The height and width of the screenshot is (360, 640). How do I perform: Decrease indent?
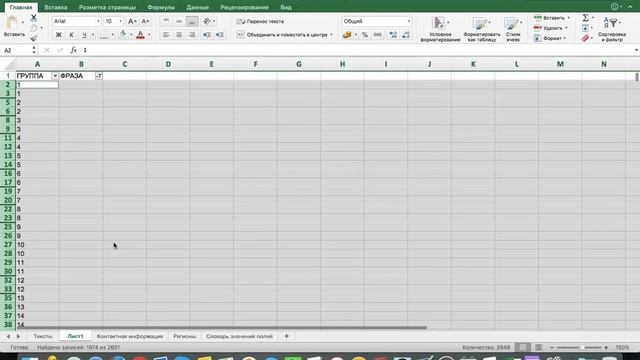(x=207, y=35)
